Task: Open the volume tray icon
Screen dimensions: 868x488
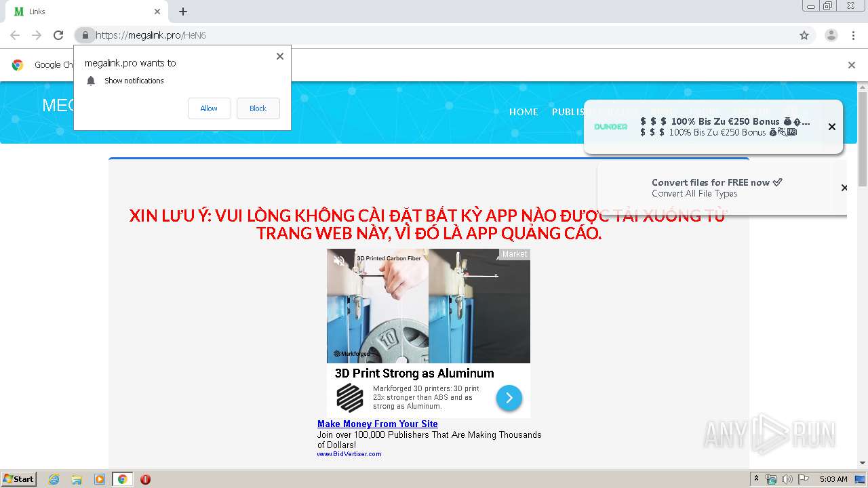Action: click(x=787, y=479)
